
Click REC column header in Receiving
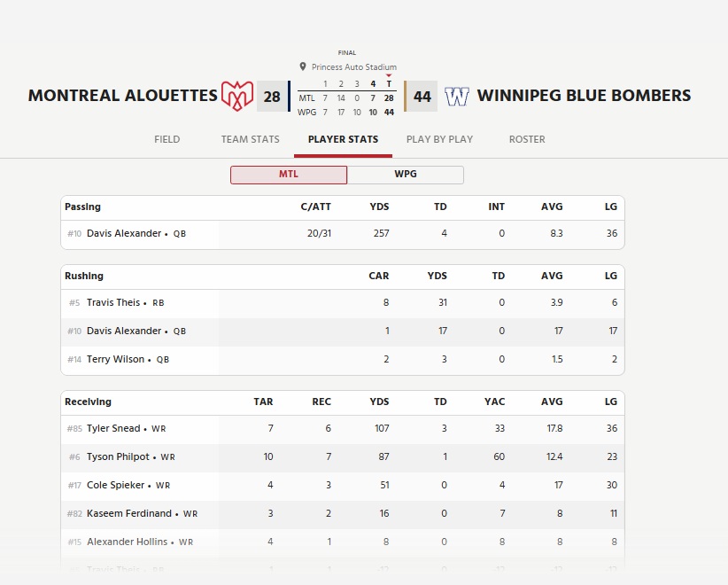[x=321, y=402]
